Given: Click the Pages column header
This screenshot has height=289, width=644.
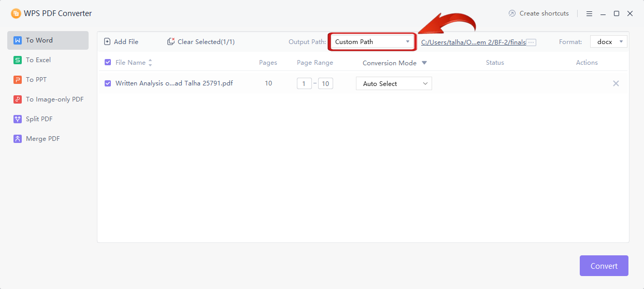Looking at the screenshot, I should [268, 63].
